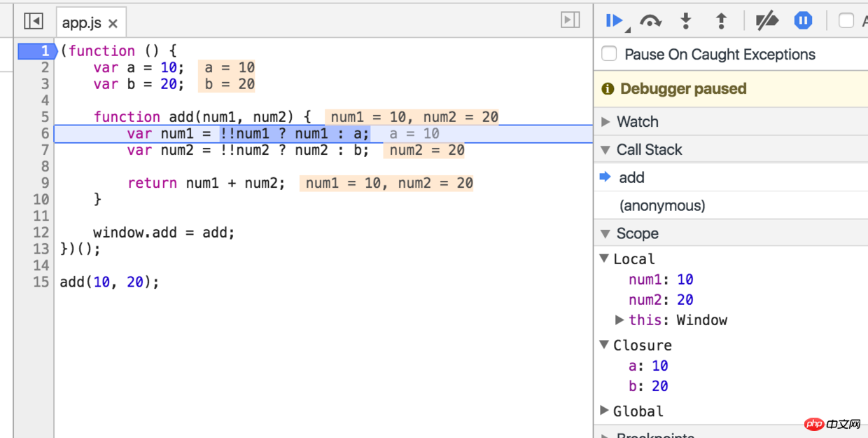Click 'return num1 + num2;' code line

click(206, 183)
